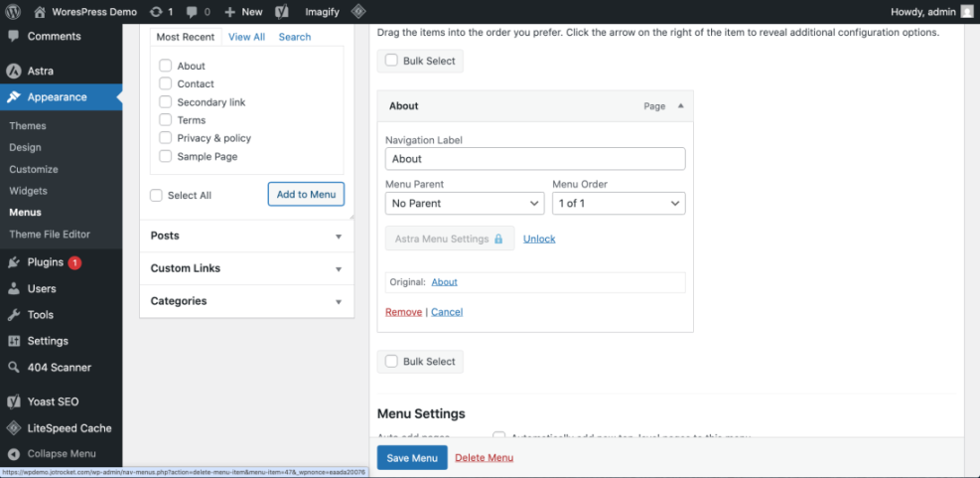
Task: Click the 404 Scanner magnifier icon
Action: pyautogui.click(x=13, y=368)
